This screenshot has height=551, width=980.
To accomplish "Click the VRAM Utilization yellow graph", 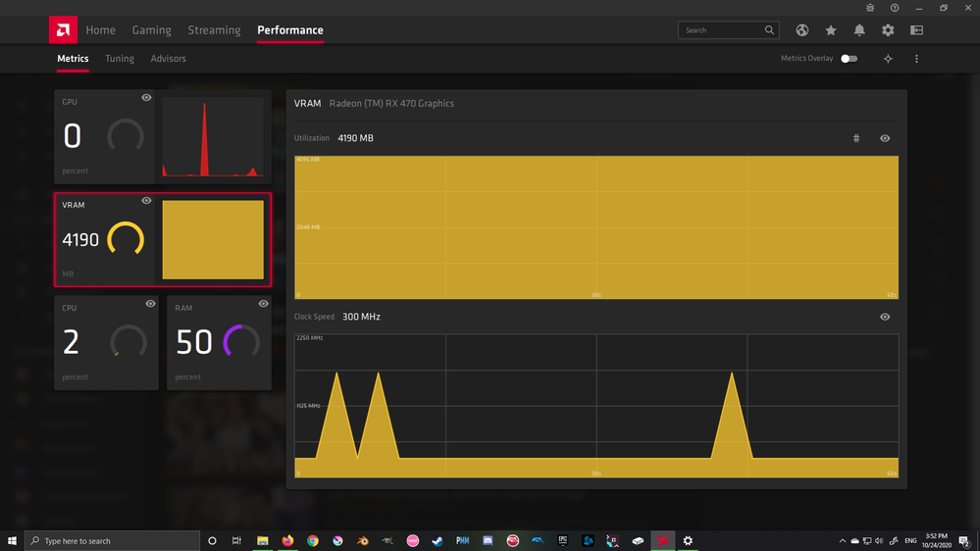I will pyautogui.click(x=596, y=227).
